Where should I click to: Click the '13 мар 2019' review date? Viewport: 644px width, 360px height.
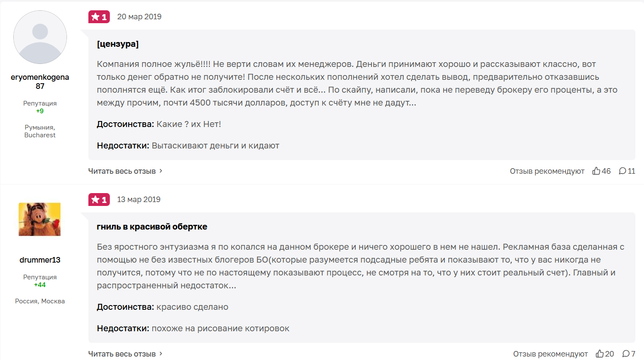point(139,200)
